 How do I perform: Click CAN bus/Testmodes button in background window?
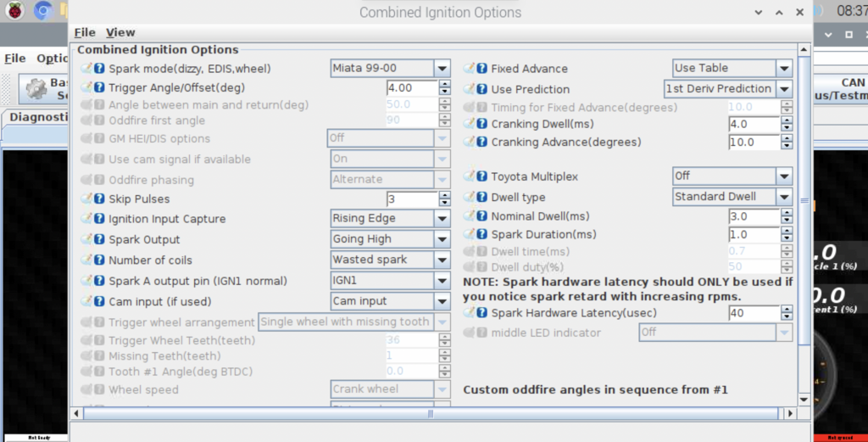click(x=840, y=88)
